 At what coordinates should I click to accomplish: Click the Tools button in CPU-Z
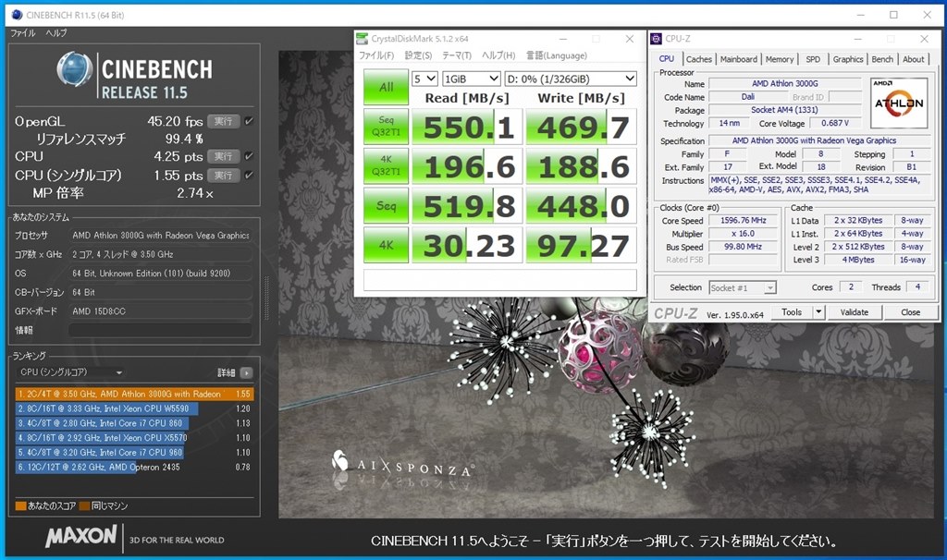click(x=792, y=312)
